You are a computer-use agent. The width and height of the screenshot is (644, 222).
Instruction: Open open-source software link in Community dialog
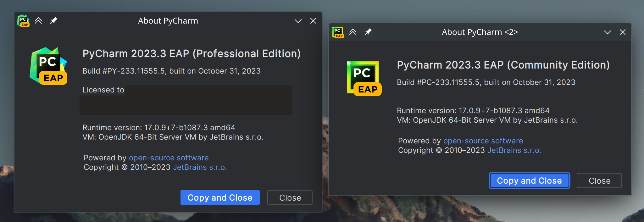point(483,141)
